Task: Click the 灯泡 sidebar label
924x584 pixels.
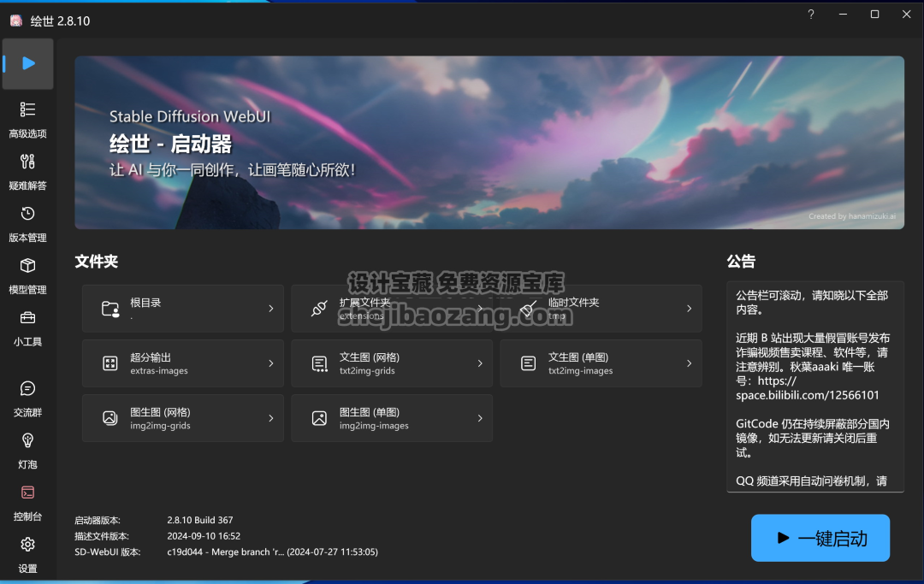Action: point(27,464)
